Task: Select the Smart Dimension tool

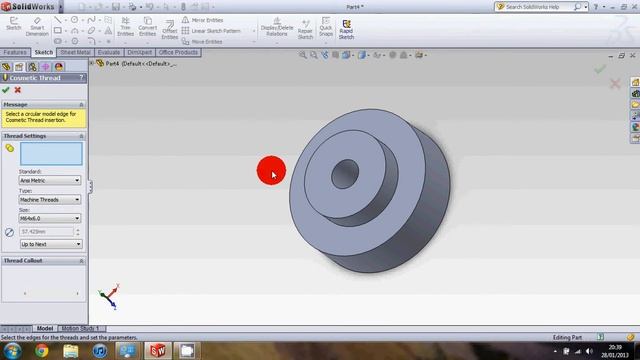Action: coord(37,27)
